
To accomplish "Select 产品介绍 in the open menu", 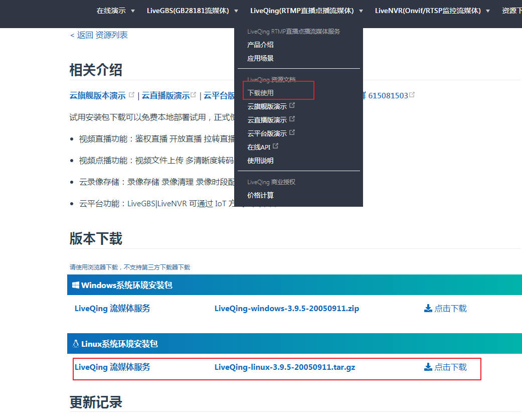I will click(260, 44).
